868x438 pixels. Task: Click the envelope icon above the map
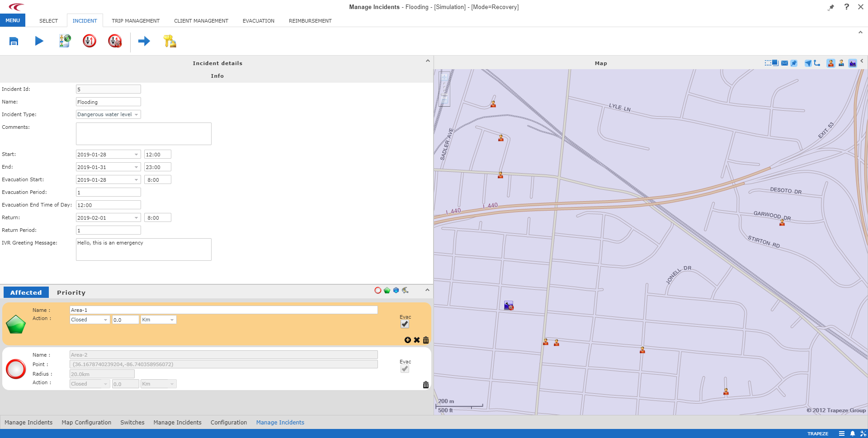pos(784,63)
